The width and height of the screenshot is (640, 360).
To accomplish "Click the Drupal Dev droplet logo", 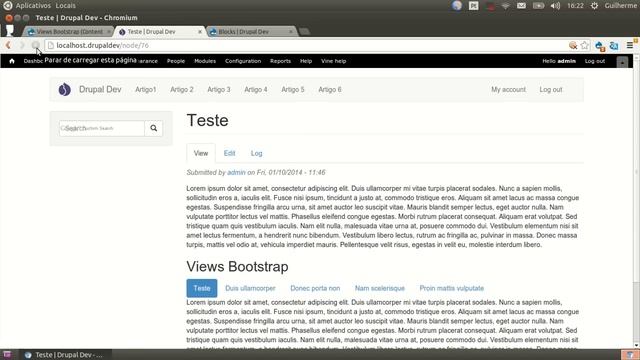I will (x=64, y=89).
